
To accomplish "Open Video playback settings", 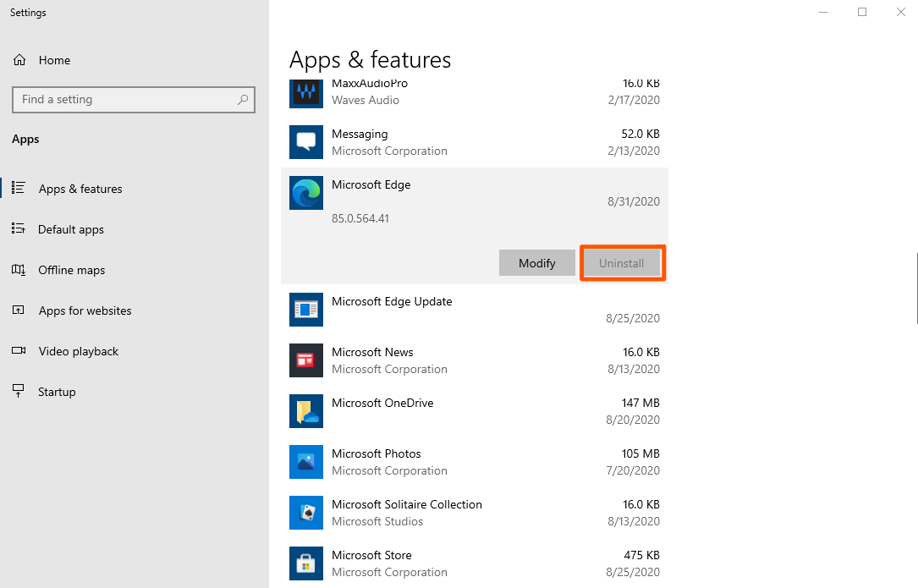I will [78, 351].
